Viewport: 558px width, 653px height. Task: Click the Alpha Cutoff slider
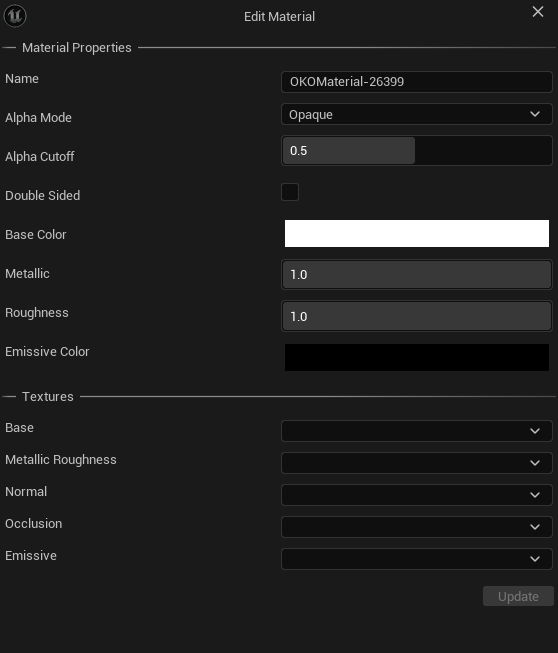[x=417, y=150]
